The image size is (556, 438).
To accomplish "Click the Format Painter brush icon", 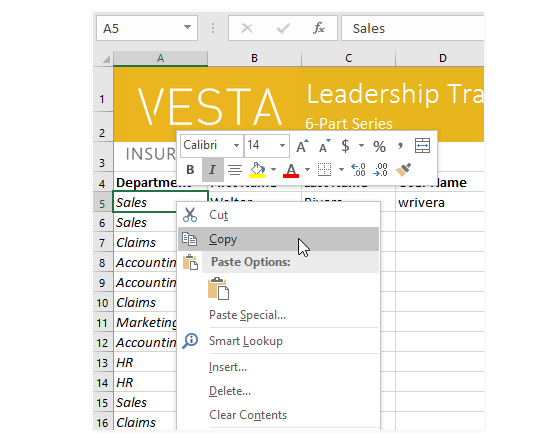I will (403, 170).
